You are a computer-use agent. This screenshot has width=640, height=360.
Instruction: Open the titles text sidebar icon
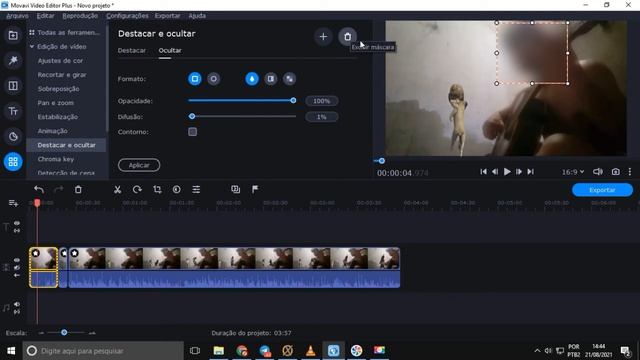click(x=13, y=111)
